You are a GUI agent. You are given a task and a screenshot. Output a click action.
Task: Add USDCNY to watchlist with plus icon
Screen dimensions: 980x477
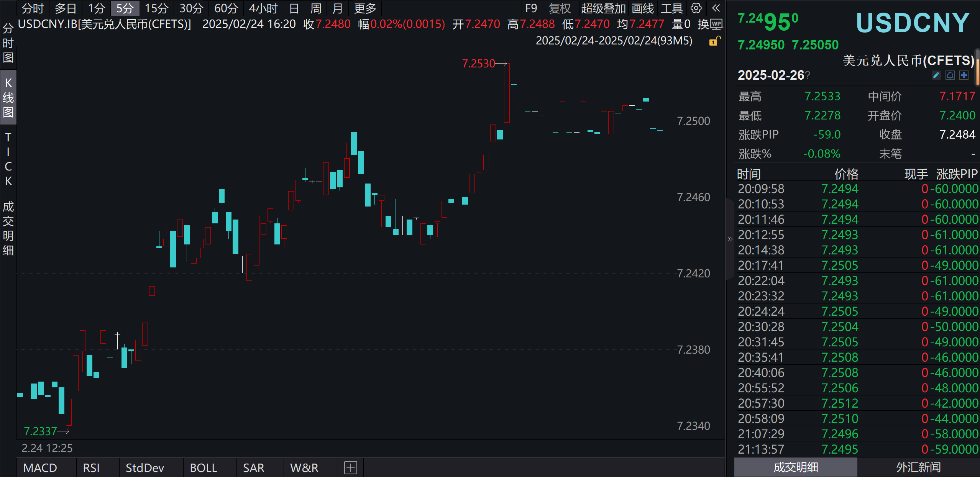pyautogui.click(x=964, y=75)
